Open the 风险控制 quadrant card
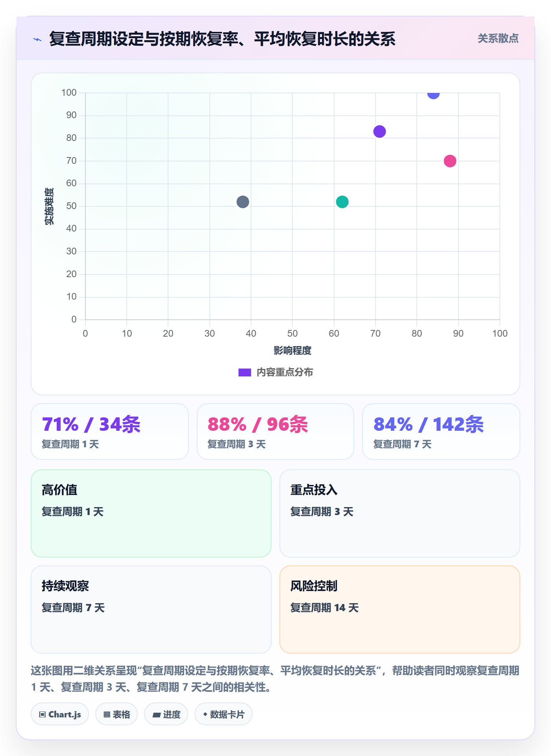Image resolution: width=551 pixels, height=756 pixels. coord(400,610)
